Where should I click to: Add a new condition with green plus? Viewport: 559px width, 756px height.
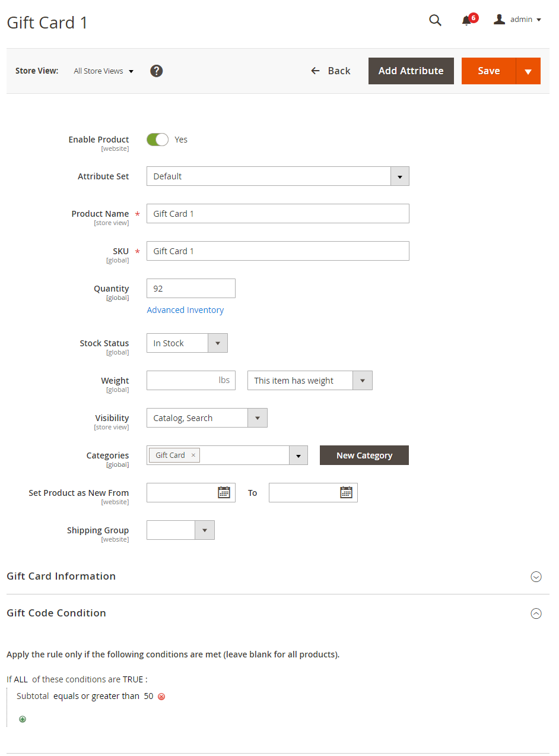pyautogui.click(x=23, y=719)
